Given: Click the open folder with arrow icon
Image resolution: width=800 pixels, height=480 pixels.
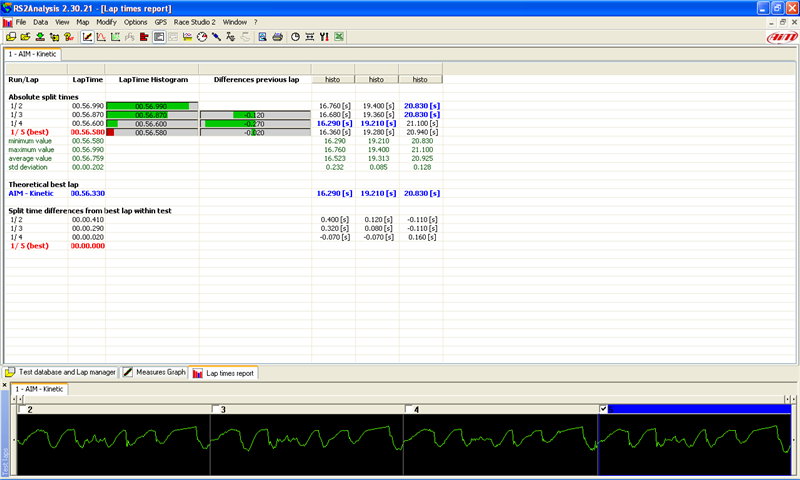Looking at the screenshot, I should (25, 37).
